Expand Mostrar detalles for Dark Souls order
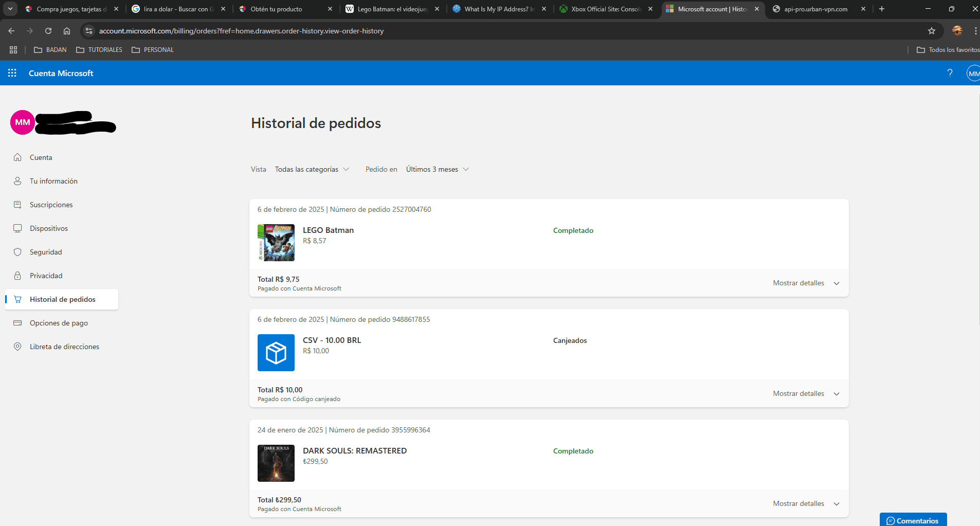The height and width of the screenshot is (526, 980). 806,503
